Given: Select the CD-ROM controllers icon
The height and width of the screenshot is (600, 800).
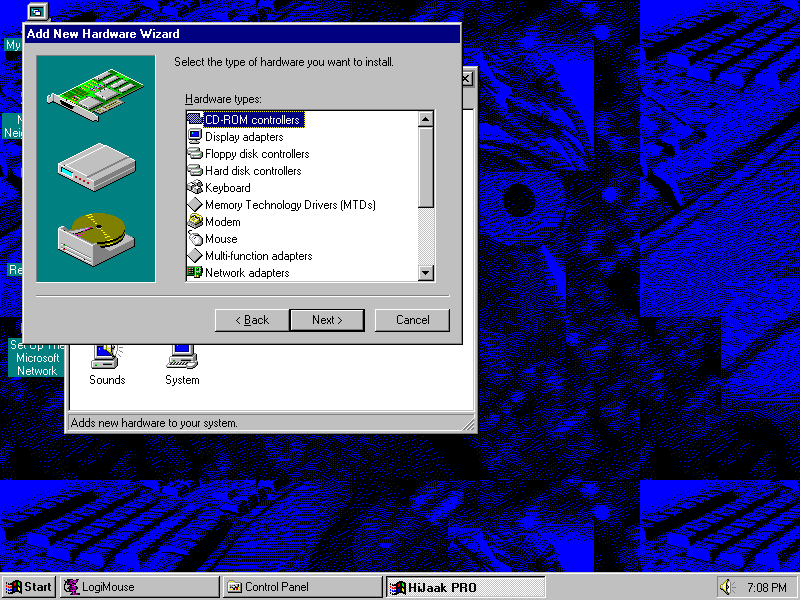Looking at the screenshot, I should tap(195, 120).
